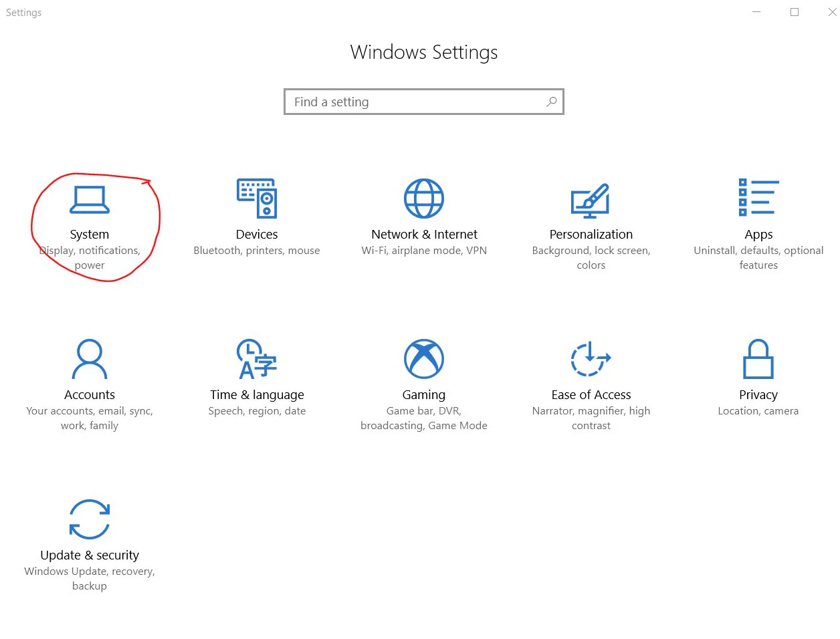This screenshot has height=639, width=840.
Task: Click 'Windows Update, recovery, backup' text
Action: 90,579
